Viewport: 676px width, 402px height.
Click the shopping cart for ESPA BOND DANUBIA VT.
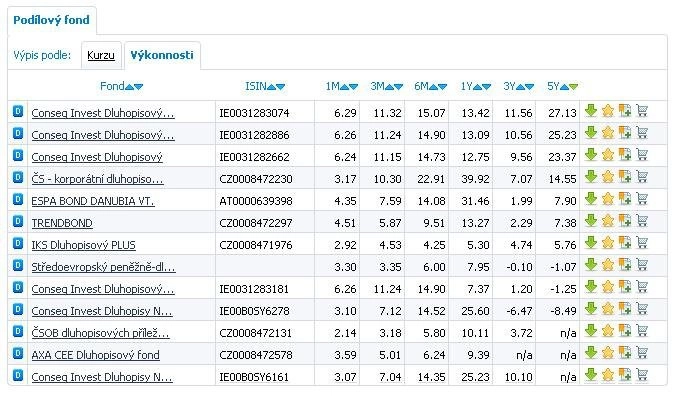tap(642, 199)
